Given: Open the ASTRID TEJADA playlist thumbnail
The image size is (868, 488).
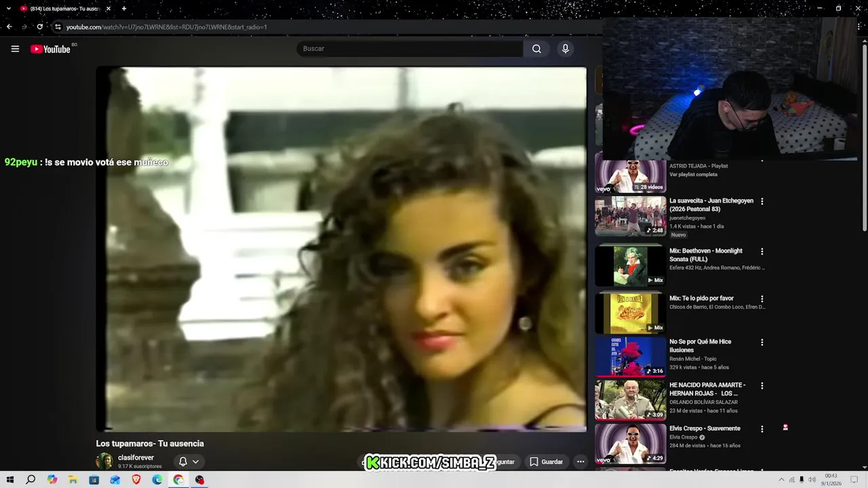Looking at the screenshot, I should [631, 175].
